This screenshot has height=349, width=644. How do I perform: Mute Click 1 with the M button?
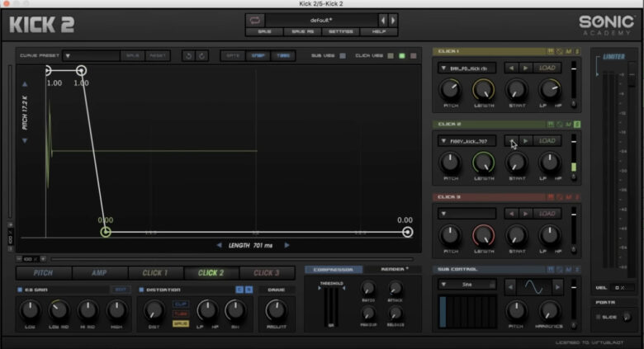coord(568,51)
